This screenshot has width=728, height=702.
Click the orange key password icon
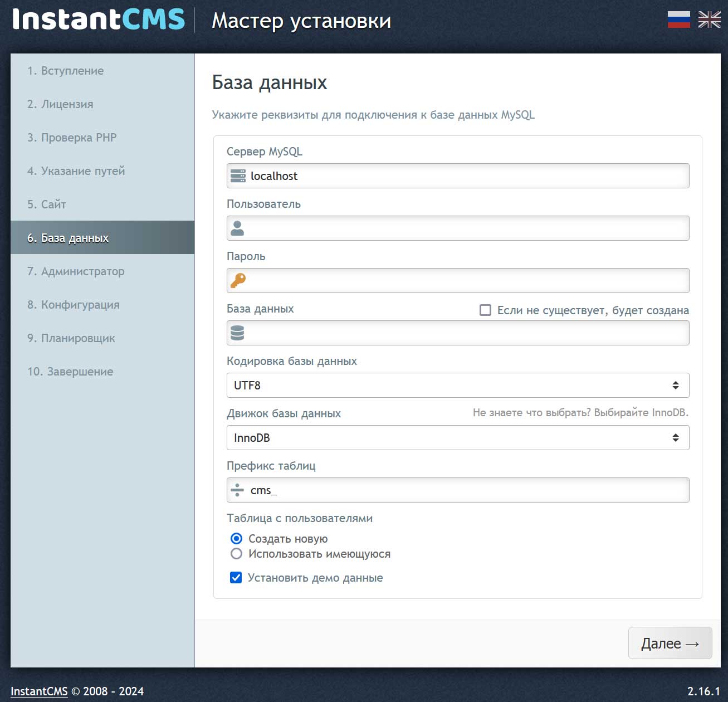(x=238, y=280)
